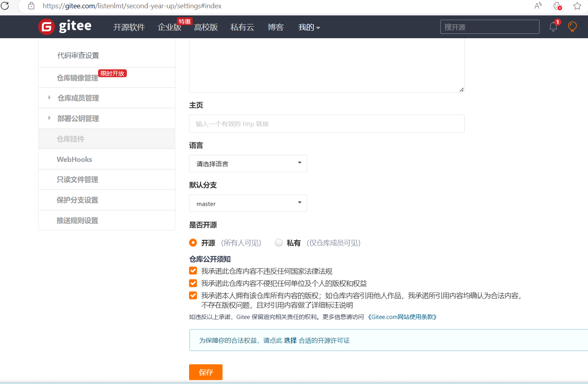Open 高校版 in top navigation
The height and width of the screenshot is (384, 588).
pyautogui.click(x=206, y=27)
